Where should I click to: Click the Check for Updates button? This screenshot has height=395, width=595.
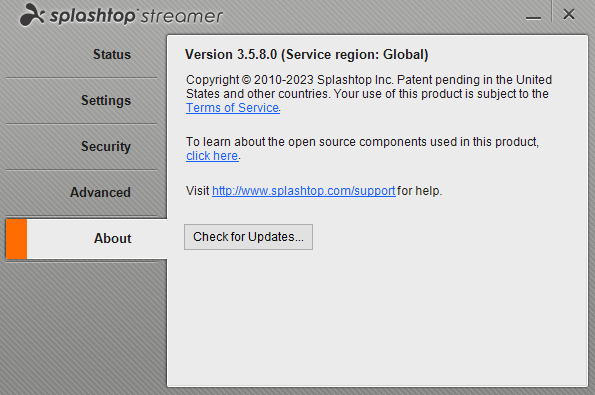pyautogui.click(x=249, y=237)
